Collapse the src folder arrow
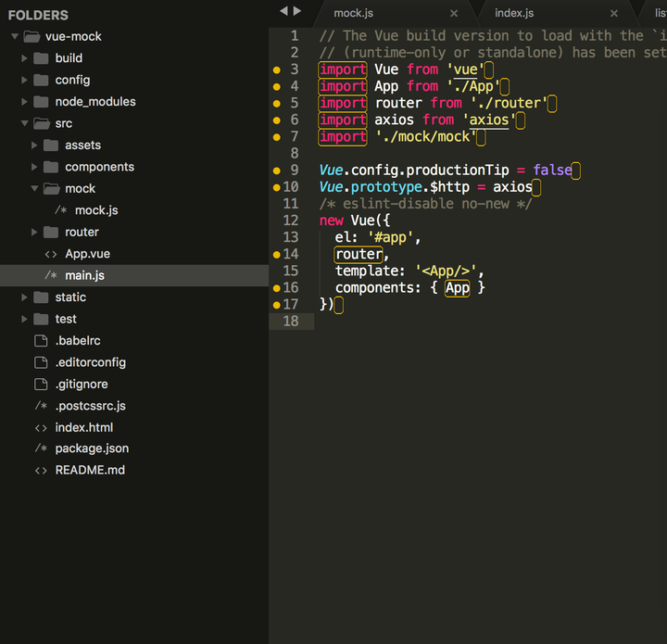The height and width of the screenshot is (644, 667). coord(25,123)
